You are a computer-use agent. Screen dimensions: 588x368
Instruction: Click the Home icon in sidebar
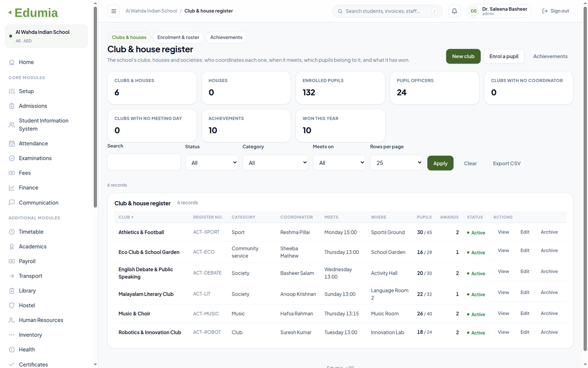(12, 62)
